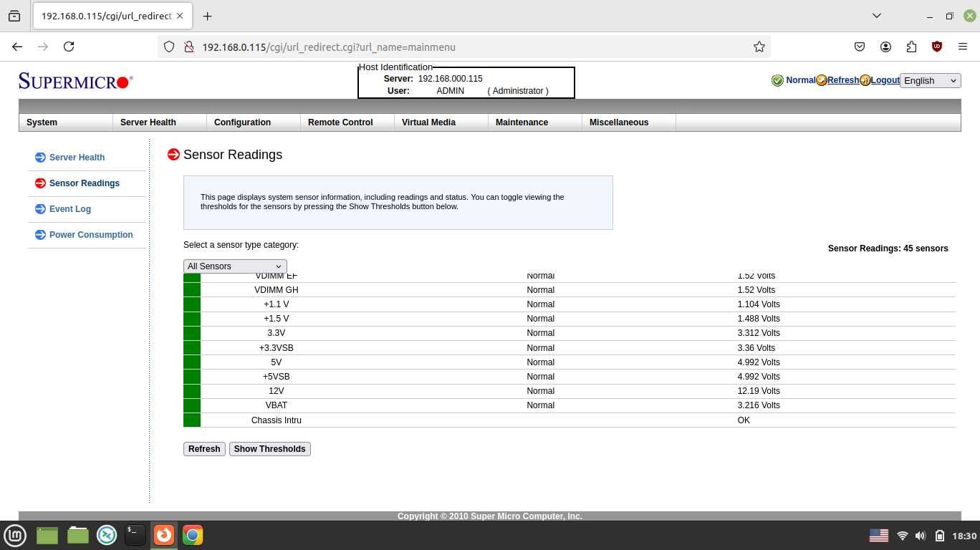Launch the terminal from the taskbar
This screenshot has height=550, width=980.
(x=135, y=535)
